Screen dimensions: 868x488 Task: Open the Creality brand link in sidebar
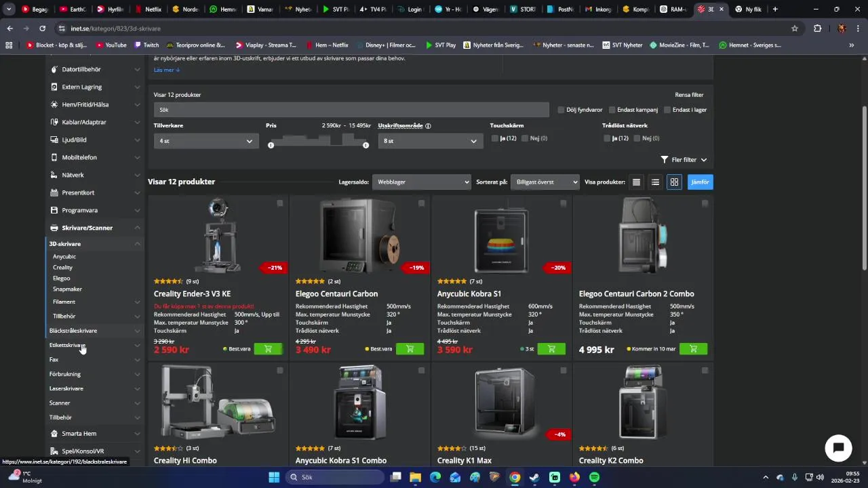pos(62,268)
